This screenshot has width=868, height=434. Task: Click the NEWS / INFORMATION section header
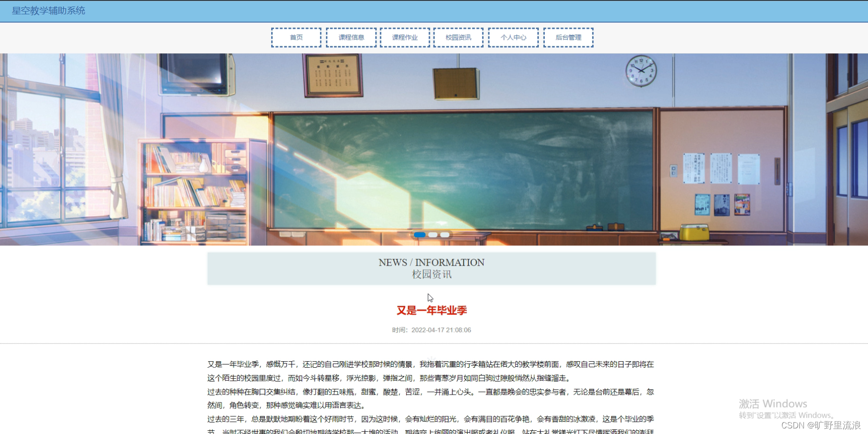[431, 262]
